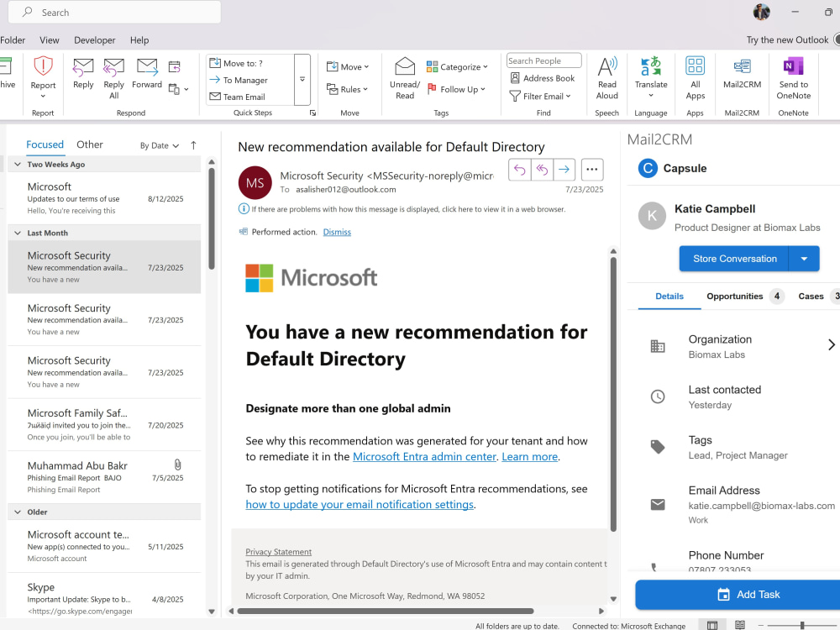Collapse the Last Month group
840x630 pixels.
pos(18,233)
